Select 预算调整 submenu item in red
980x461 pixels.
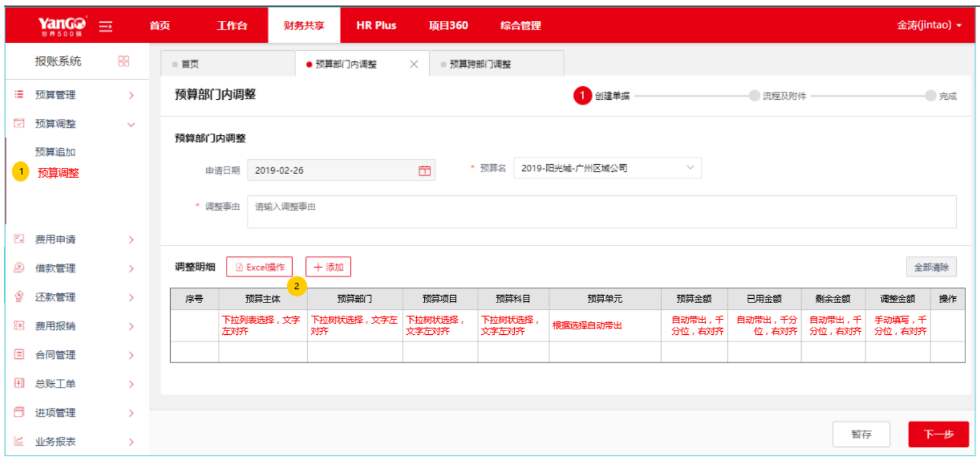click(58, 173)
